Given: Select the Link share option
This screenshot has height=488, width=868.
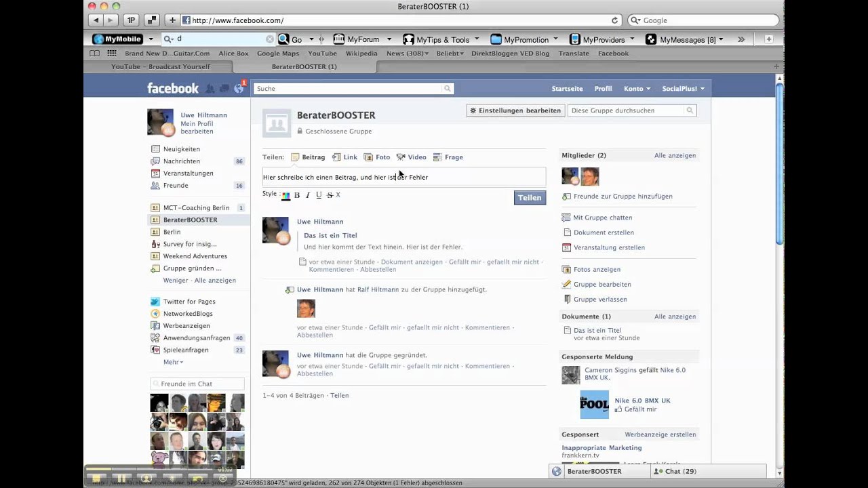Looking at the screenshot, I should [344, 157].
